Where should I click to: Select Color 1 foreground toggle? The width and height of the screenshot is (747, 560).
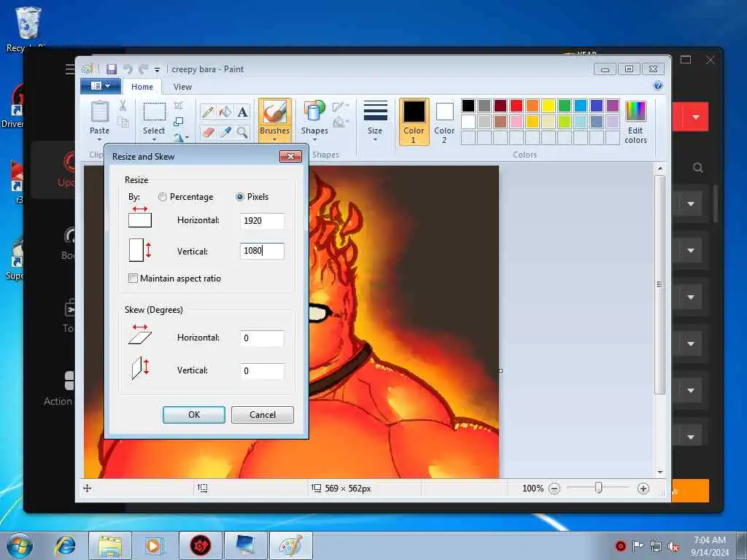pyautogui.click(x=414, y=122)
